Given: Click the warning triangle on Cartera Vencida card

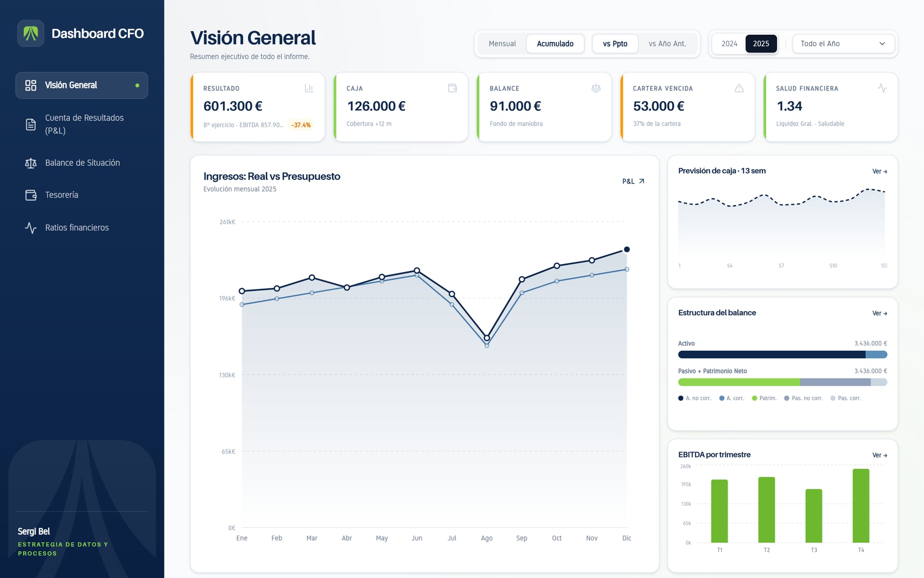Looking at the screenshot, I should (739, 88).
